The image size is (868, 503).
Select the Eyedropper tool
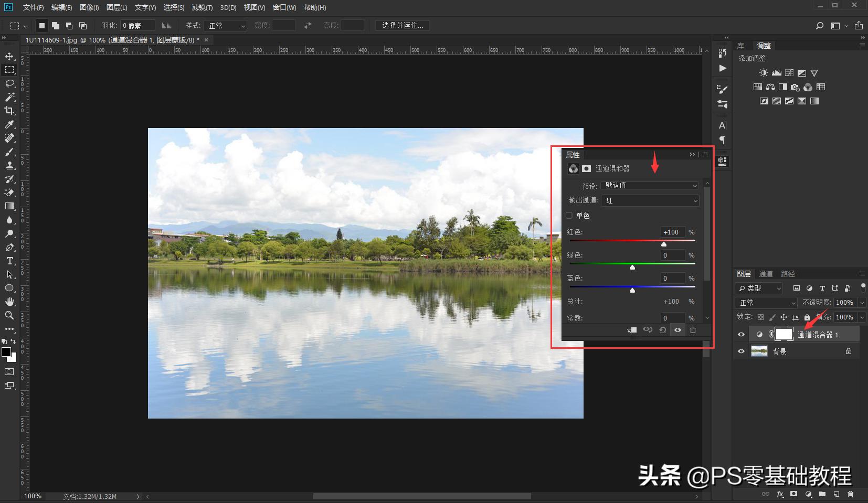(9, 124)
